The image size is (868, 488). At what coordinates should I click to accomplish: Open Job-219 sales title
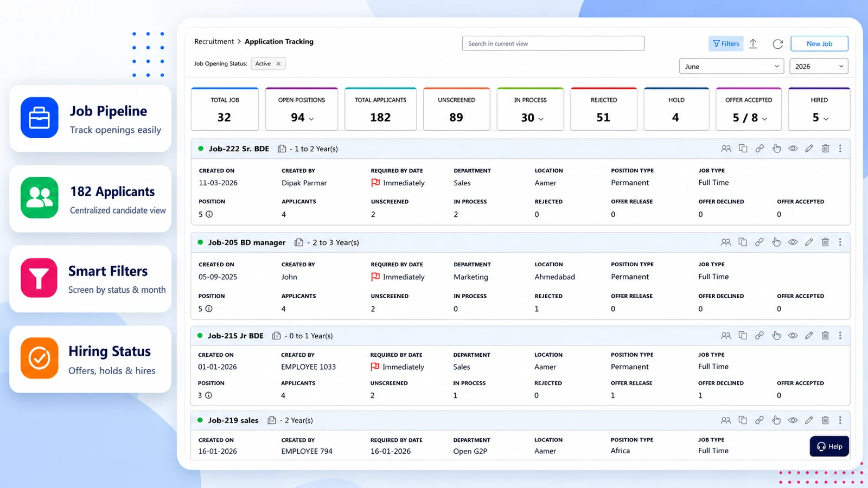(233, 420)
